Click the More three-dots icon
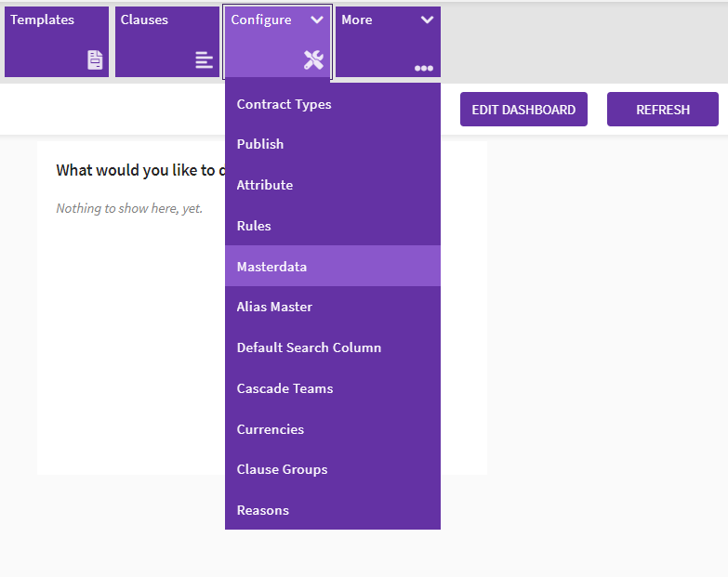The height and width of the screenshot is (577, 728). coord(424,68)
